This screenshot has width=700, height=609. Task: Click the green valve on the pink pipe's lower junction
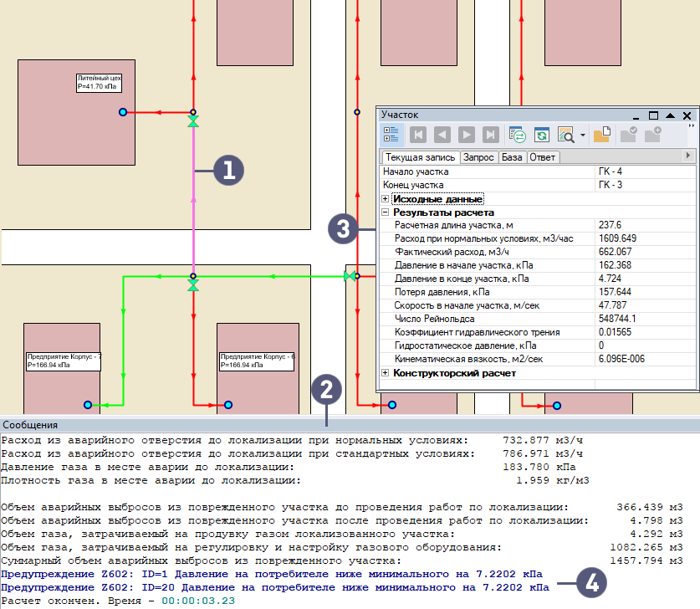tap(193, 285)
